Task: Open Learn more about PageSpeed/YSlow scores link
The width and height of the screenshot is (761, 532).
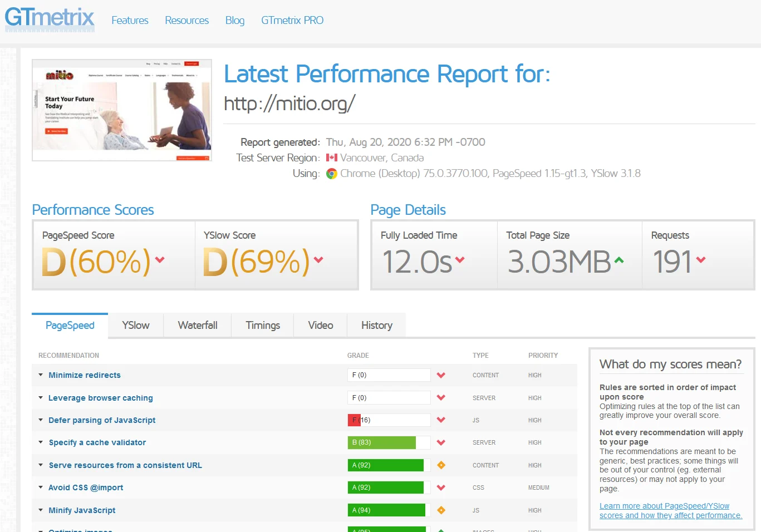Action: click(671, 511)
